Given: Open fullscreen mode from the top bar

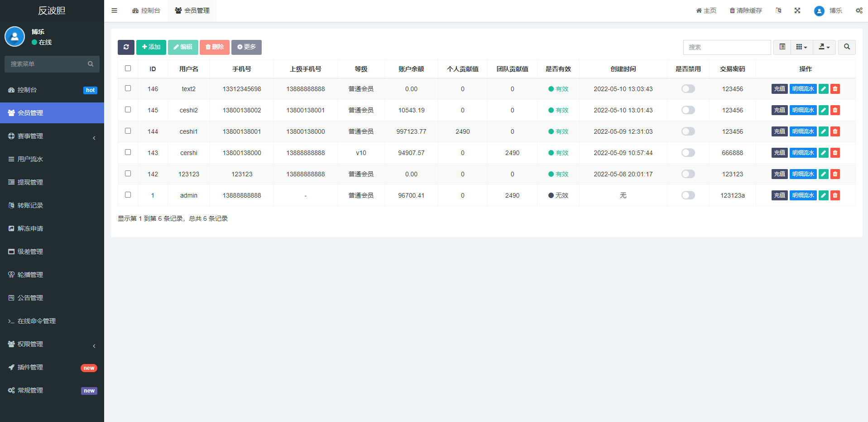Looking at the screenshot, I should click(797, 10).
